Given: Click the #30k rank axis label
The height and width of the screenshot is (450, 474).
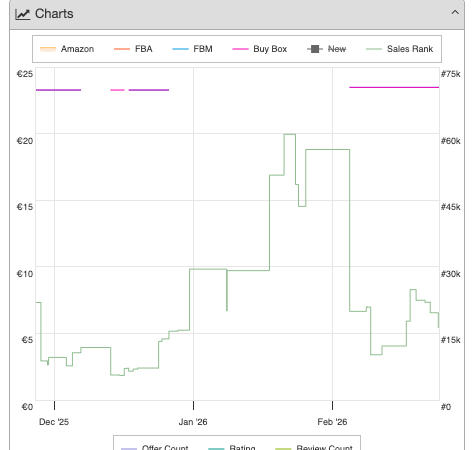Looking at the screenshot, I should [451, 274].
